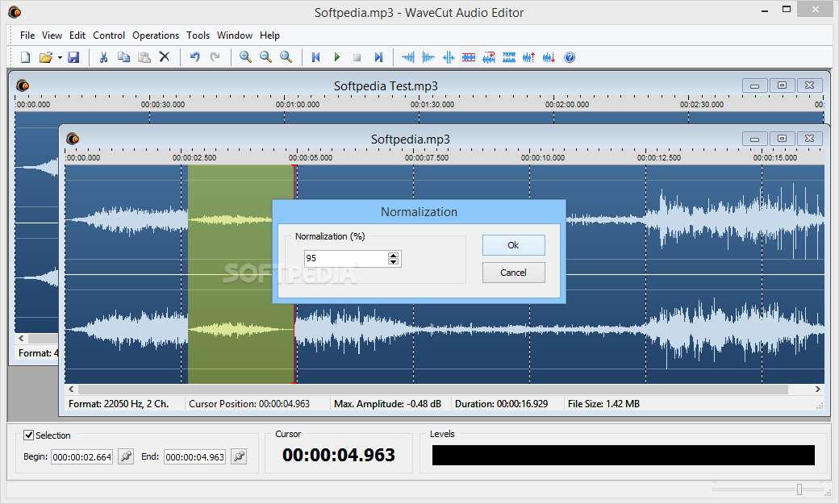Click the Max. Amplitude -0.48 dB status entry
Screen dimensions: 839x504
pyautogui.click(x=387, y=404)
